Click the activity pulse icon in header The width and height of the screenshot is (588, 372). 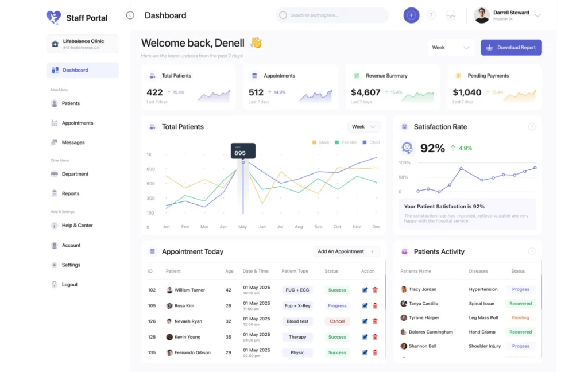point(451,15)
